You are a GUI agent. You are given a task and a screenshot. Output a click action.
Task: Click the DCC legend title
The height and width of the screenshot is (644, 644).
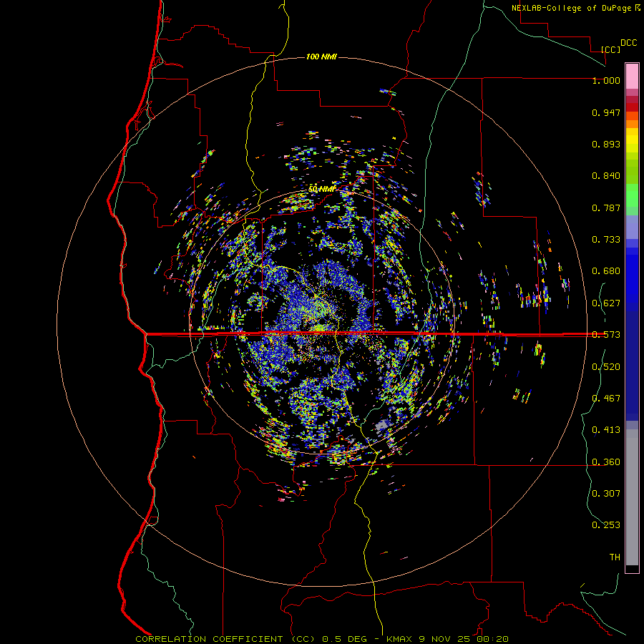(629, 43)
